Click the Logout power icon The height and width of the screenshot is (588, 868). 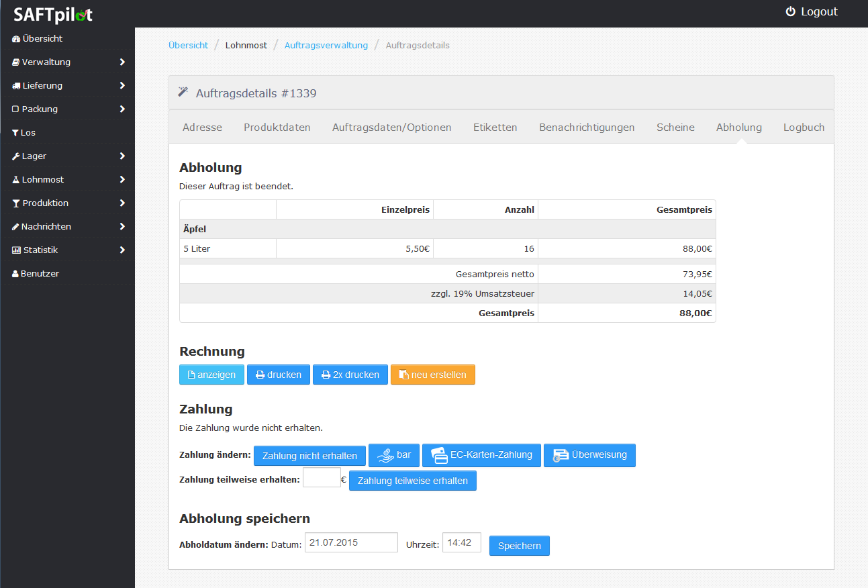pos(790,11)
